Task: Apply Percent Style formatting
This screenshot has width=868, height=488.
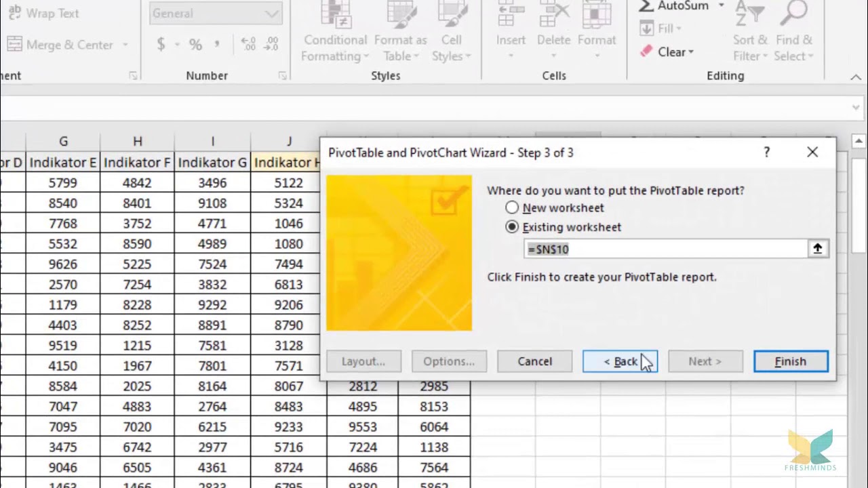Action: (195, 45)
